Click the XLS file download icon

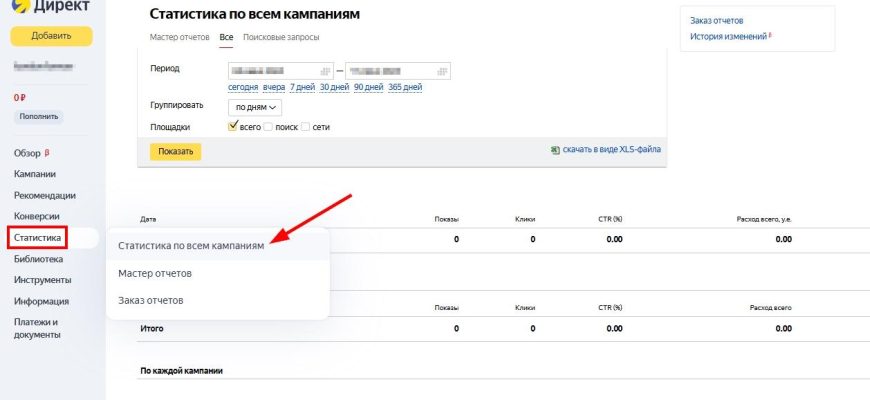tap(555, 150)
